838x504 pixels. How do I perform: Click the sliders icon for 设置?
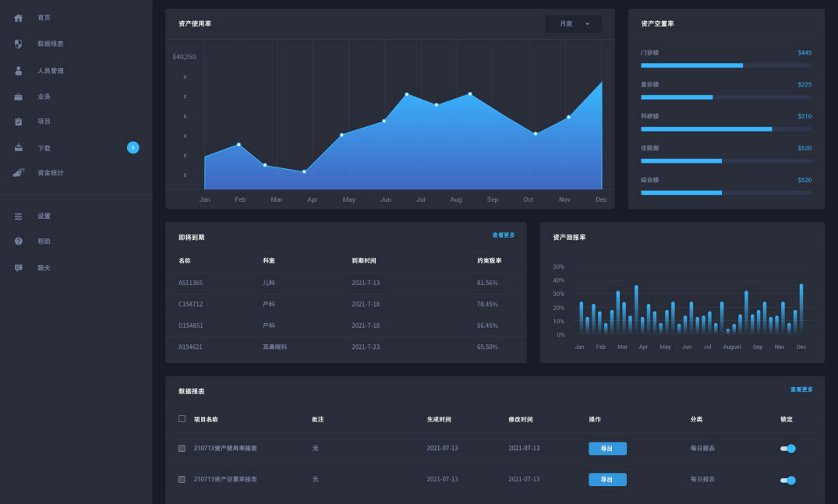point(18,216)
